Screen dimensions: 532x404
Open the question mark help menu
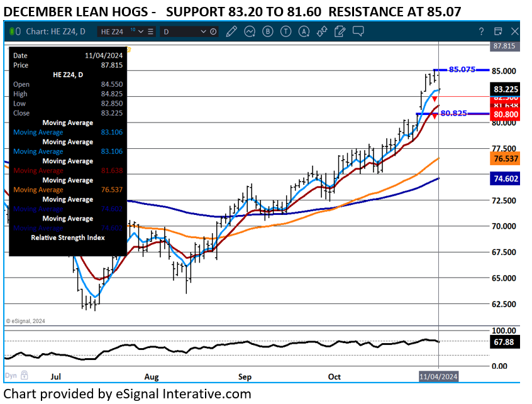coord(481,31)
